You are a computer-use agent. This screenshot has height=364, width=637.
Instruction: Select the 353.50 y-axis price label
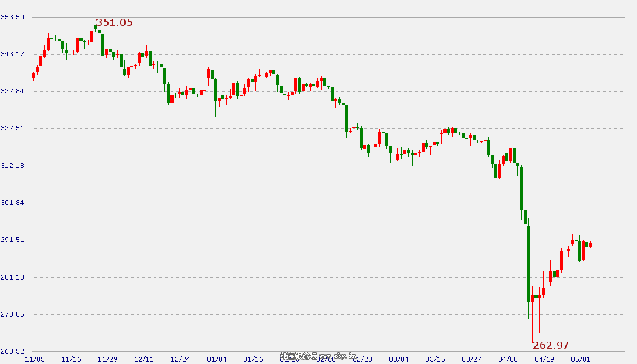click(x=12, y=17)
